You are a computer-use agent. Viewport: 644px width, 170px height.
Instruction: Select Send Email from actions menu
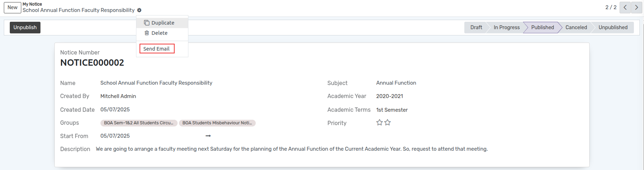point(157,49)
